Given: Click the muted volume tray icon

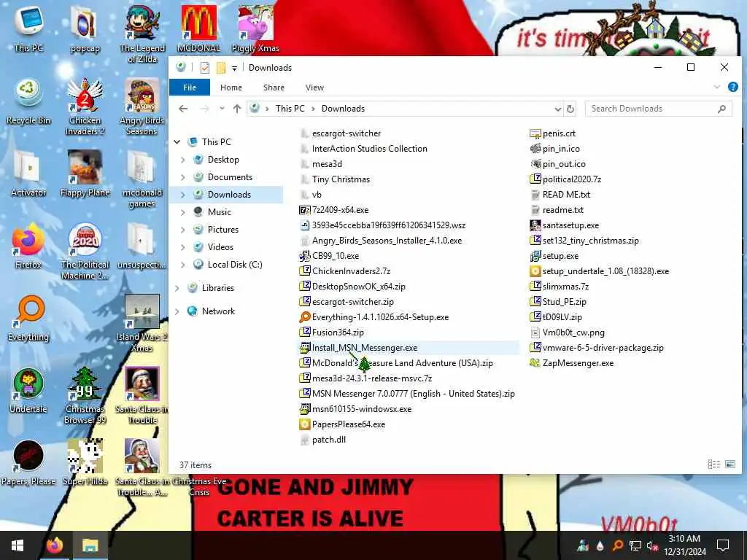Looking at the screenshot, I should [652, 545].
